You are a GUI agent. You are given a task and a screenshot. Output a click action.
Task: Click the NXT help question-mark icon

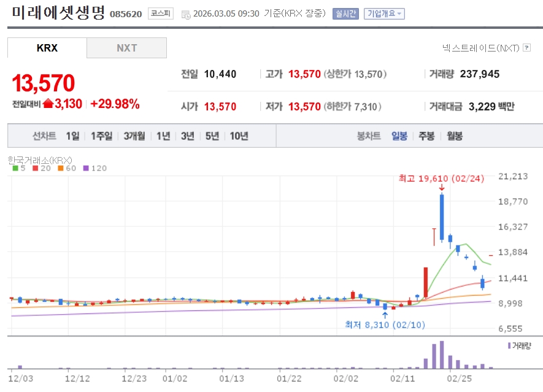point(526,47)
